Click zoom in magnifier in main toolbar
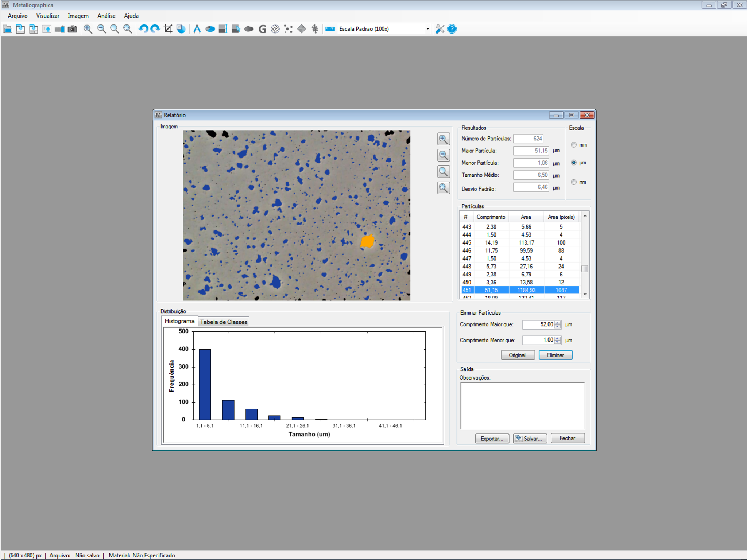 tap(88, 29)
